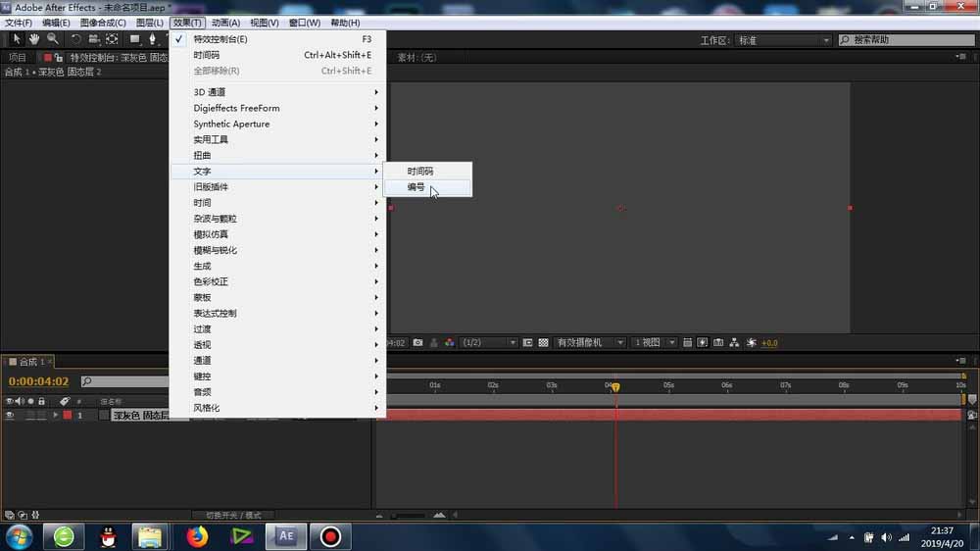Toggle the transparency grid in viewer
Image resolution: width=980 pixels, height=551 pixels.
pyautogui.click(x=543, y=343)
